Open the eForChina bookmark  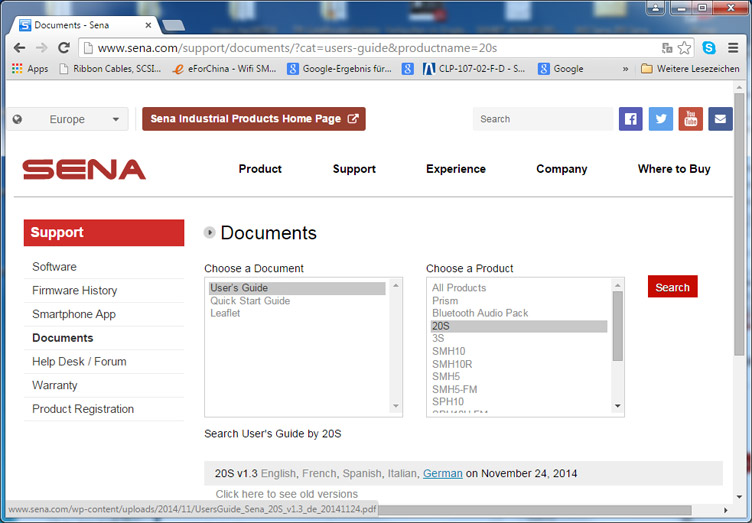(224, 69)
